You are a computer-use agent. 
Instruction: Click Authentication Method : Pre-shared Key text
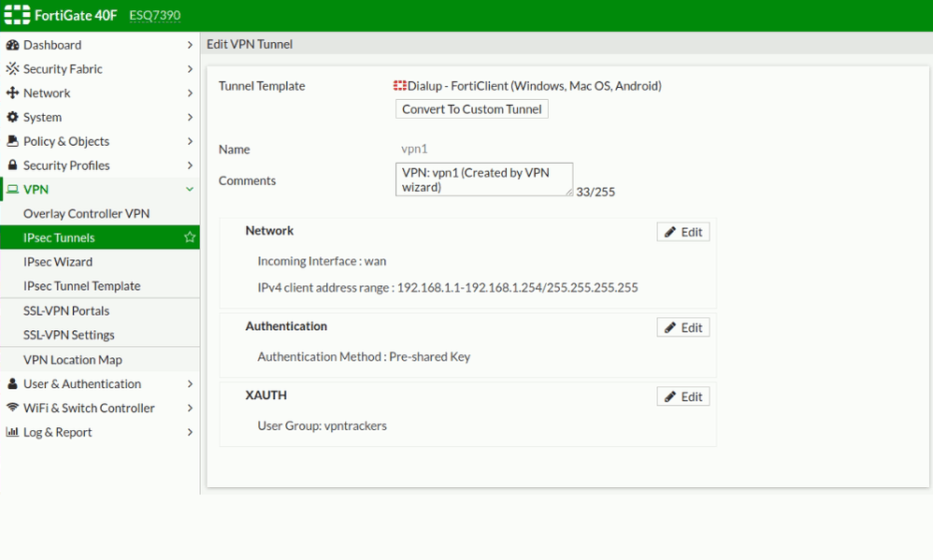[364, 356]
